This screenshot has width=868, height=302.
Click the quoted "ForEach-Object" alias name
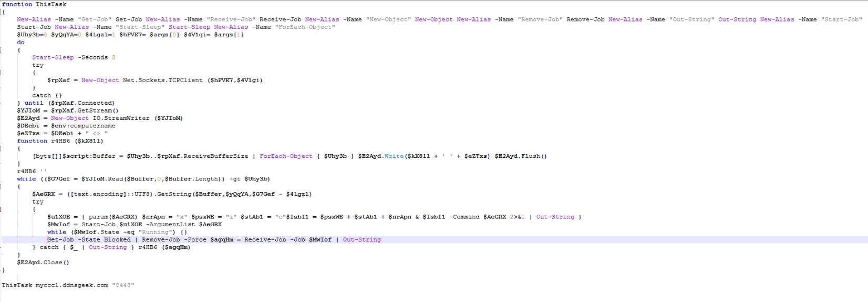point(305,27)
